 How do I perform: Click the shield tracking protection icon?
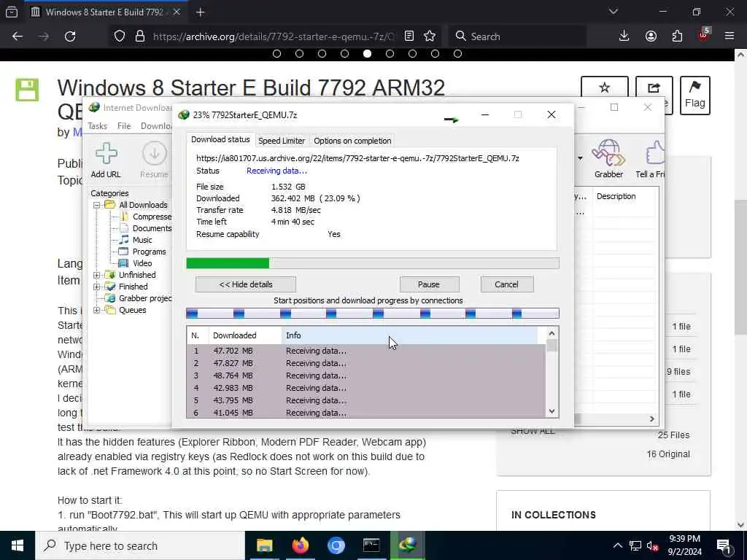tap(120, 36)
